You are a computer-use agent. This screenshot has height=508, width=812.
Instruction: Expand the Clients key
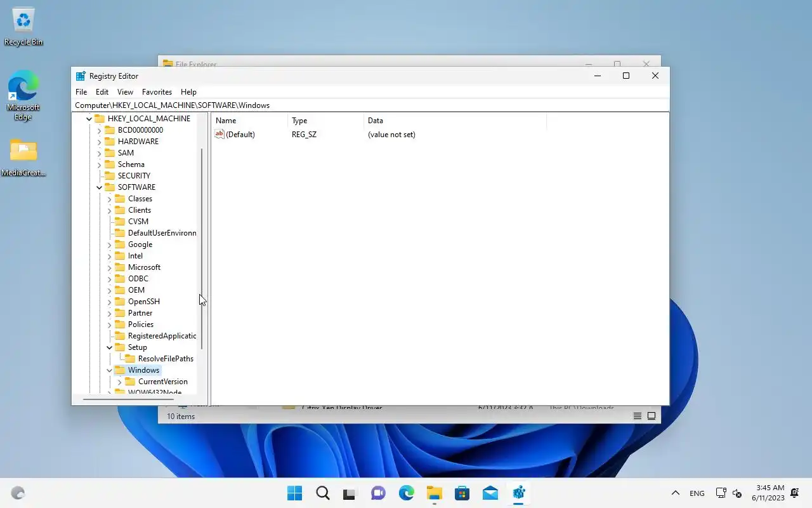(109, 210)
